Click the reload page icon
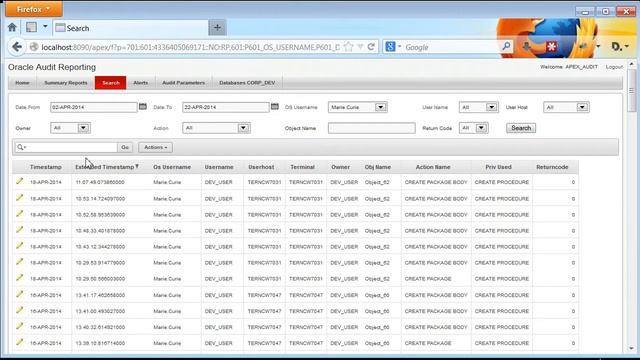The height and width of the screenshot is (360, 640). (x=371, y=47)
